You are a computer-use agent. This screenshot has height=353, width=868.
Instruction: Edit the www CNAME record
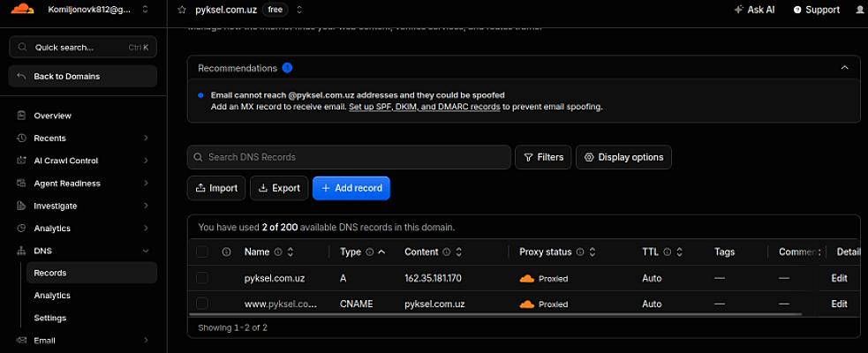click(839, 304)
